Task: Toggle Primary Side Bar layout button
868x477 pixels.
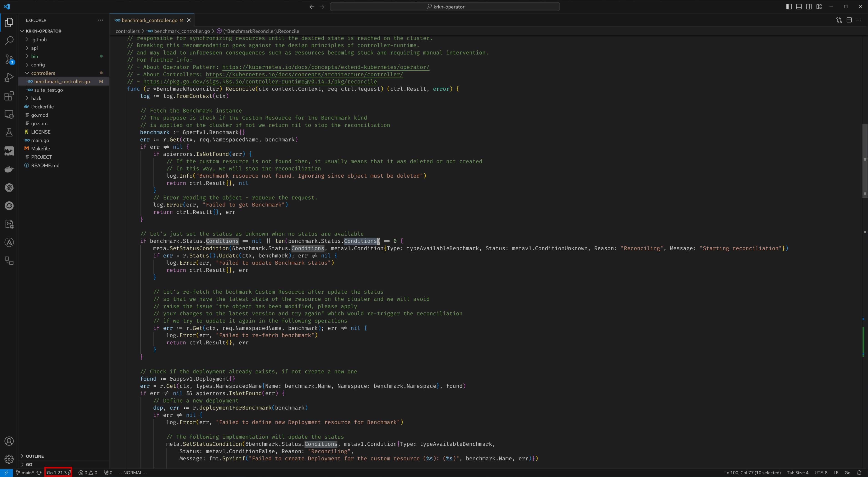Action: [x=789, y=7]
